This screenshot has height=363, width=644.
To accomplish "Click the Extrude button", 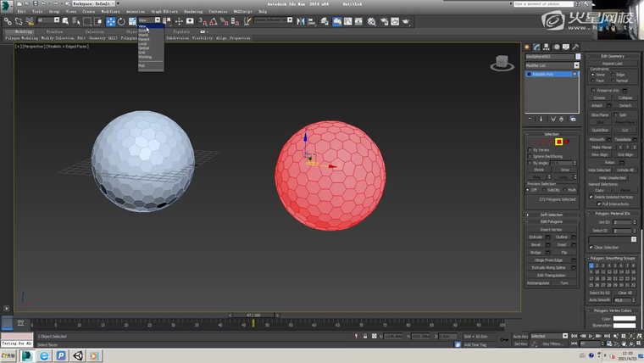I will pyautogui.click(x=536, y=237).
